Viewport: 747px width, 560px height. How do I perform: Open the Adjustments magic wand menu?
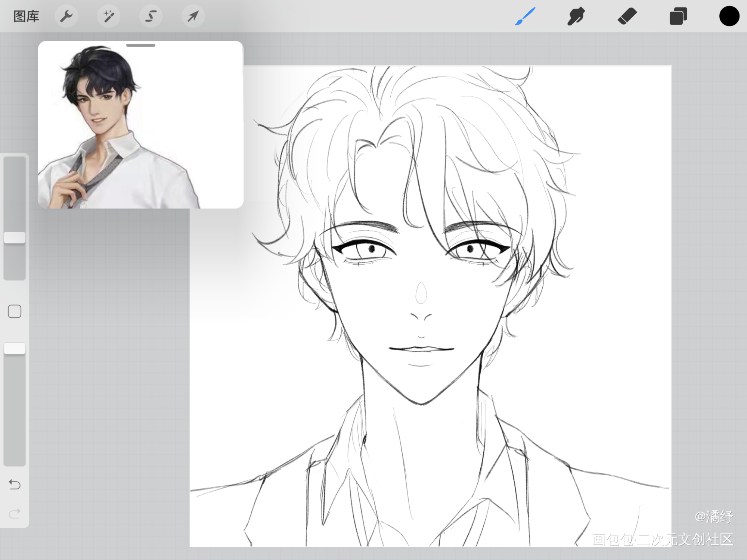[x=109, y=16]
